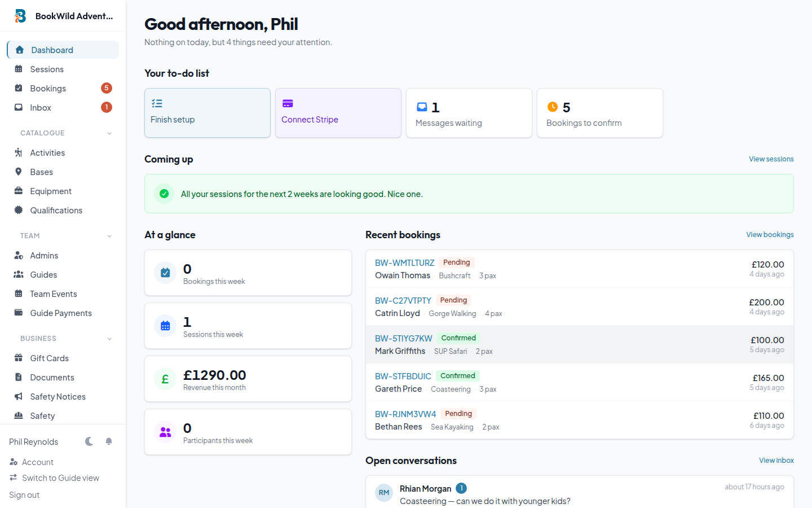This screenshot has width=812, height=508.
Task: Click Rhian Morgan's avatar in Open conversations
Action: pyautogui.click(x=384, y=493)
